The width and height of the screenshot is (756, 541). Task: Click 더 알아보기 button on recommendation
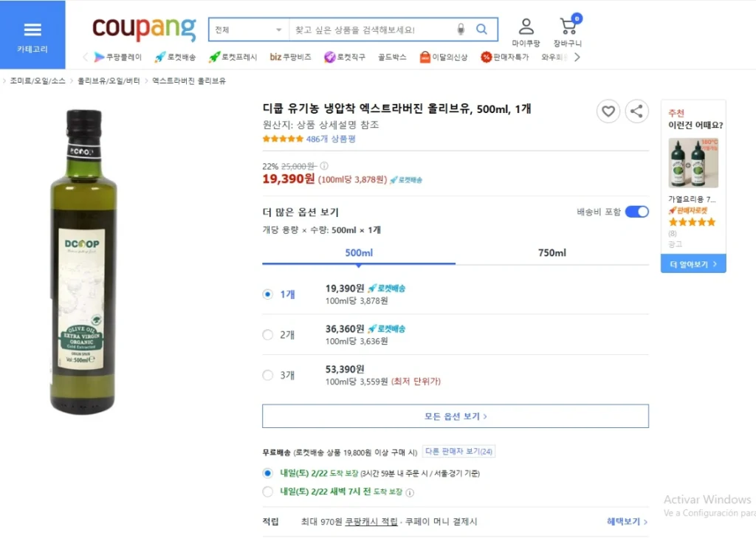click(x=693, y=263)
